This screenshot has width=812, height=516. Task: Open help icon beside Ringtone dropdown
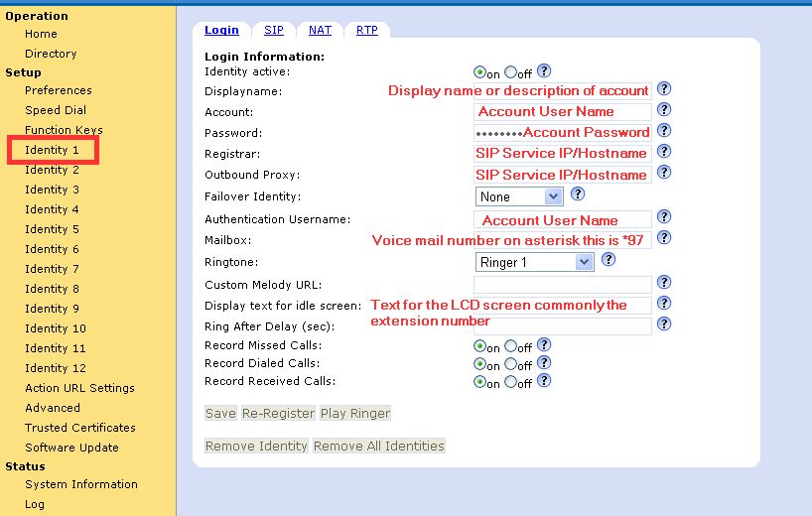[x=609, y=259]
